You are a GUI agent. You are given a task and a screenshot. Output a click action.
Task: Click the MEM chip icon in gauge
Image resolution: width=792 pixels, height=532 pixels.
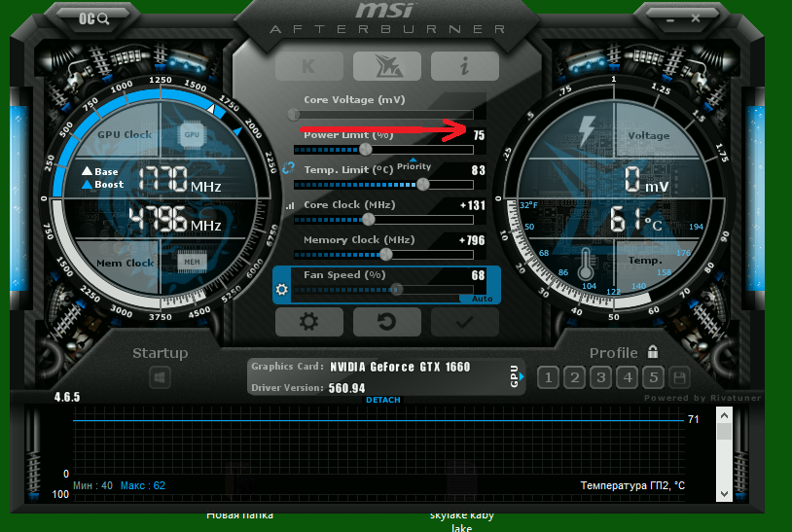click(x=192, y=262)
